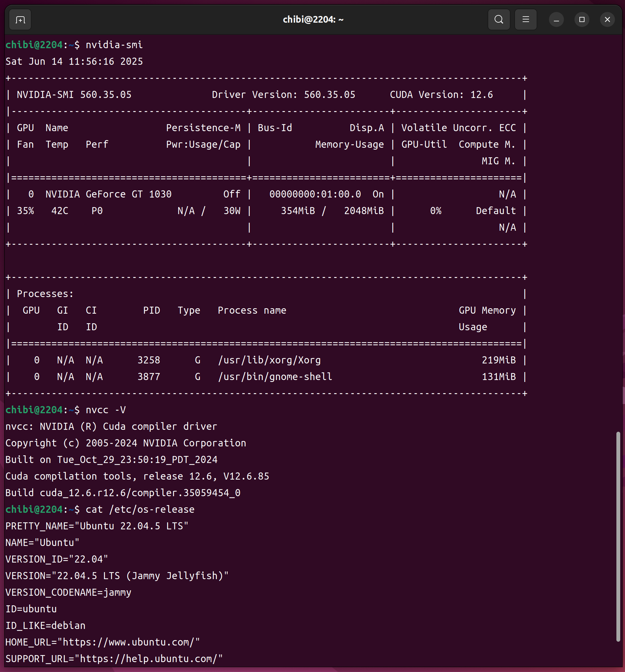The height and width of the screenshot is (672, 625).
Task: Minimize the terminal window
Action: [x=556, y=19]
